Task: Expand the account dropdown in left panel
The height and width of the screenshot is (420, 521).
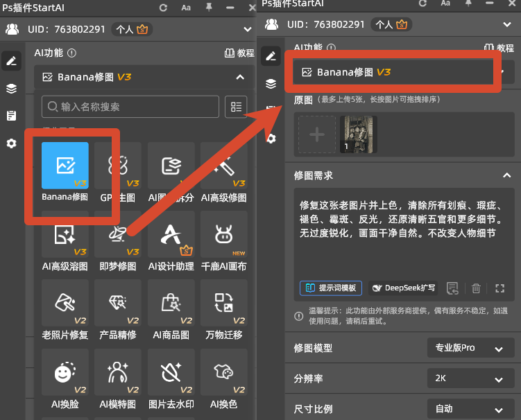Action: (x=248, y=29)
